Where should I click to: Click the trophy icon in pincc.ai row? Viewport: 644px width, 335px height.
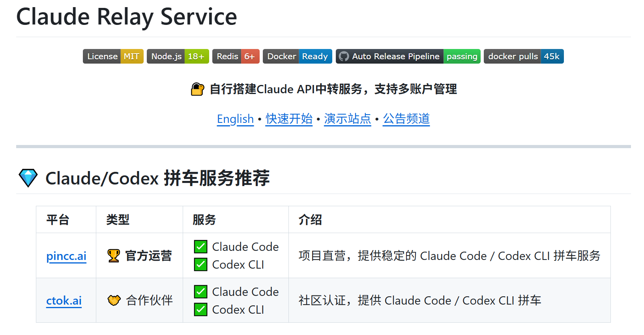[x=114, y=256]
